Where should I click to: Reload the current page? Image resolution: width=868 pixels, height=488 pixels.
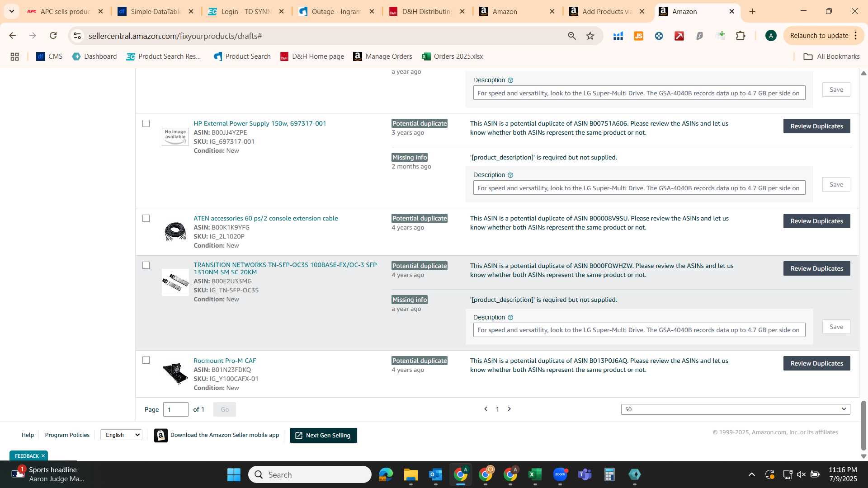pyautogui.click(x=53, y=36)
